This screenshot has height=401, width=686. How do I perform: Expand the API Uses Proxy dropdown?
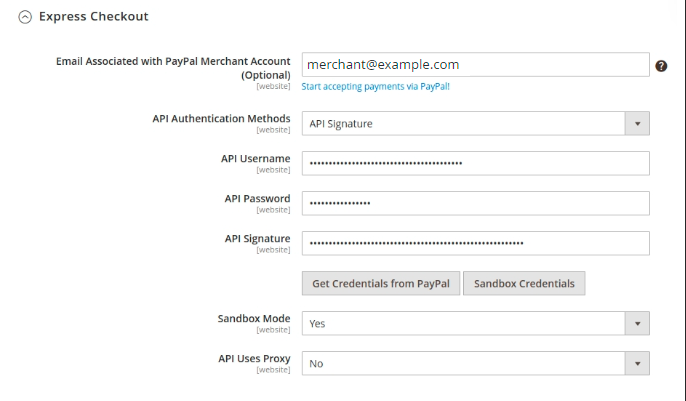(475, 364)
